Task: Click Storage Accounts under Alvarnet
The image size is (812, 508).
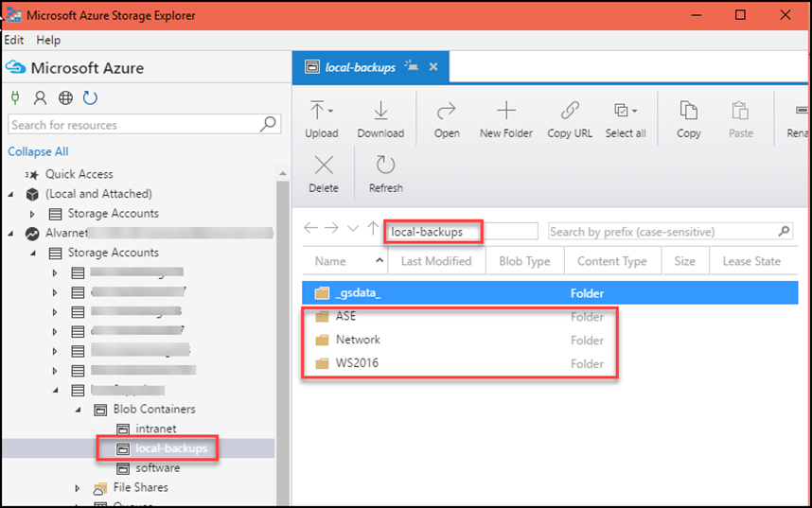Action: coord(113,253)
